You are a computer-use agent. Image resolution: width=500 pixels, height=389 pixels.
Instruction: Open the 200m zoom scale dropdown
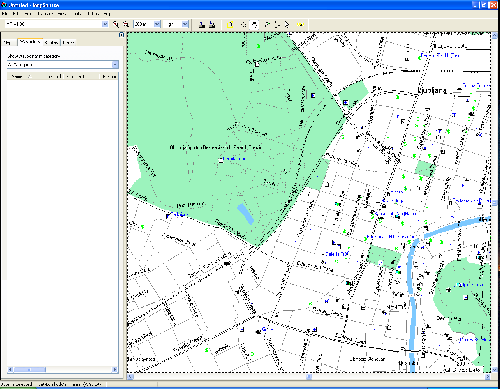157,24
